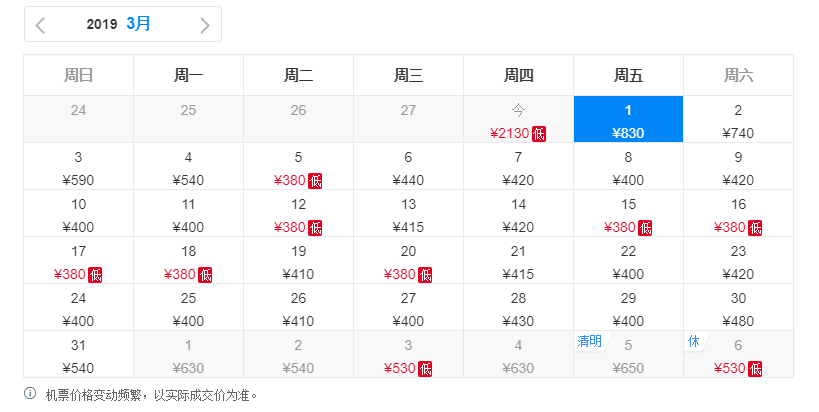Select the 周五 column header
819x412 pixels.
(x=628, y=75)
